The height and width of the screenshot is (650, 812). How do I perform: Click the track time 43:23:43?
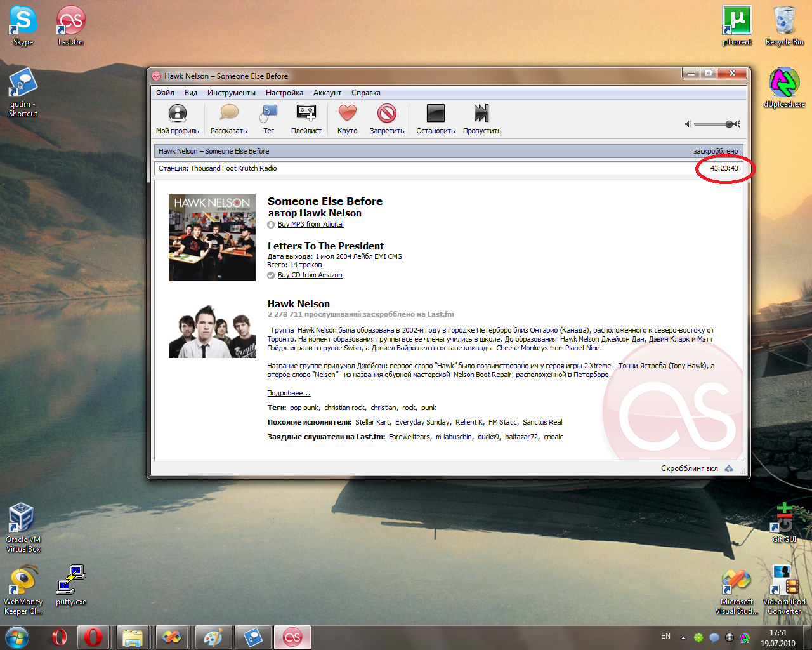pos(724,168)
